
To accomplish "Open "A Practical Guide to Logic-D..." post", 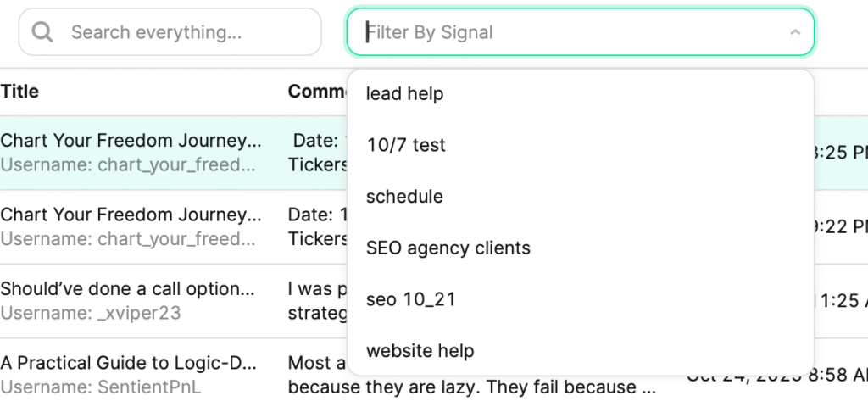I will pos(128,363).
